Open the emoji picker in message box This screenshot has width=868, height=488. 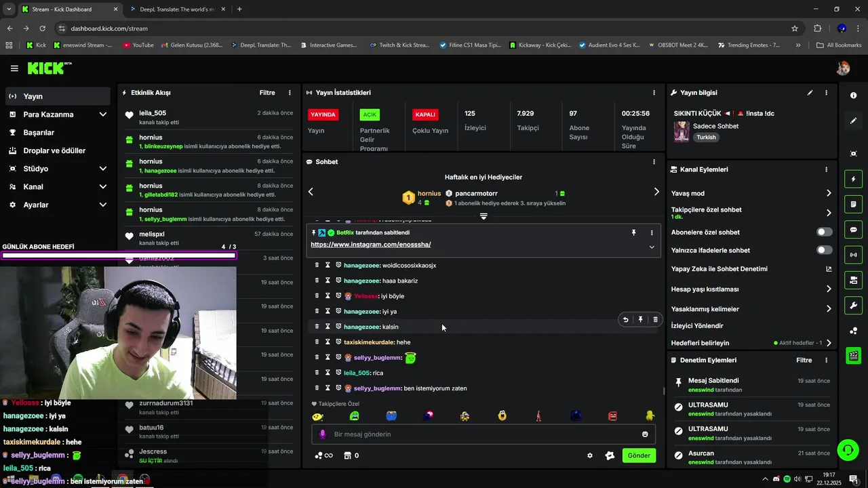pos(645,434)
